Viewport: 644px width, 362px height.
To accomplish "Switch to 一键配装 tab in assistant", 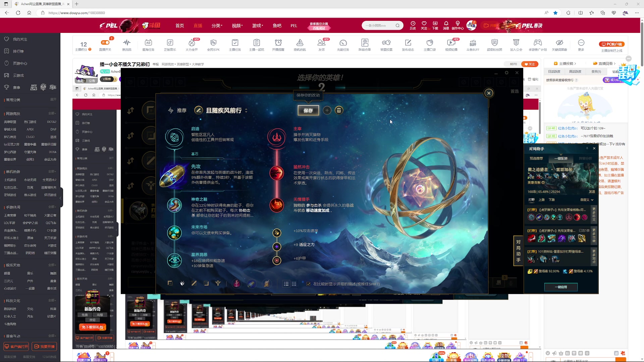I will pos(561,158).
